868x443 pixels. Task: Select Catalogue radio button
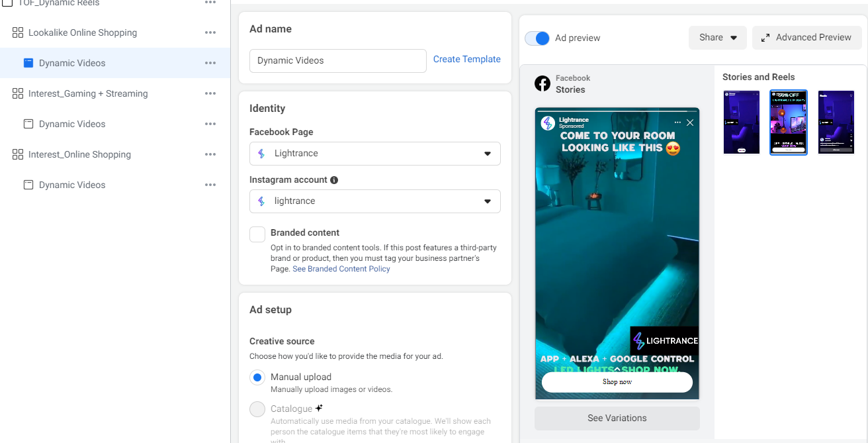point(257,409)
